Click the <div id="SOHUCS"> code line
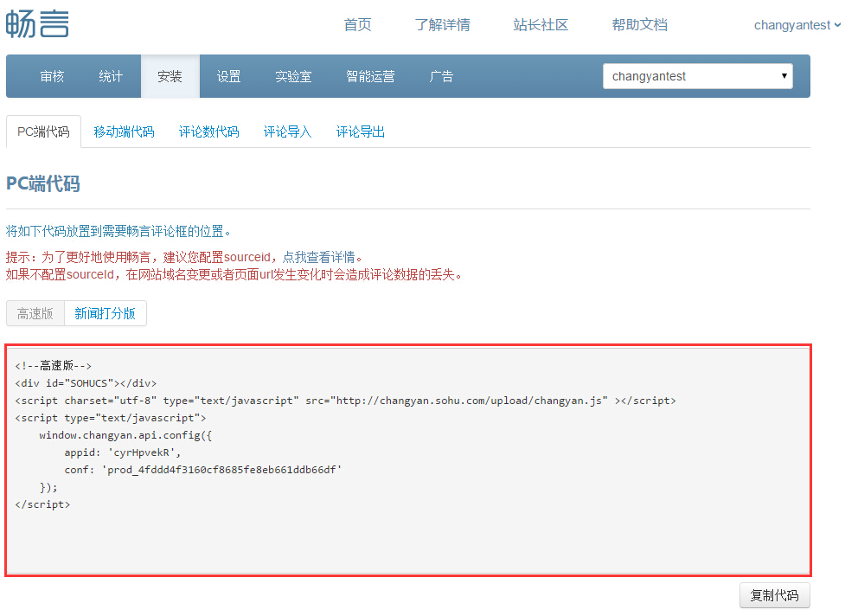Screen dimensions: 845x616 click(x=86, y=383)
